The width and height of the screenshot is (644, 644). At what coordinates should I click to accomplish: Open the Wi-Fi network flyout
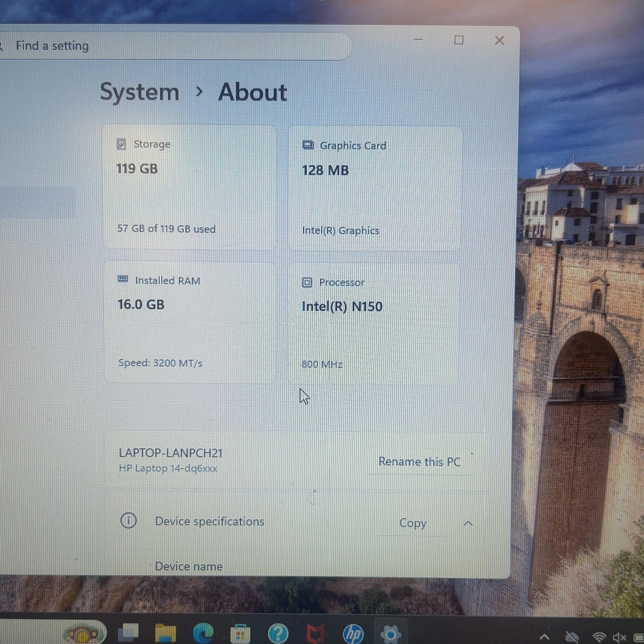coord(600,638)
